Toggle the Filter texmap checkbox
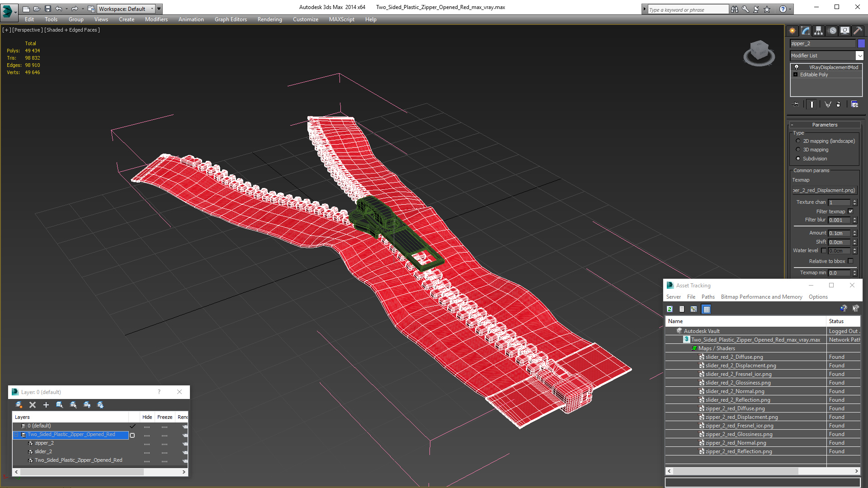Viewport: 868px width, 488px height. coord(850,211)
